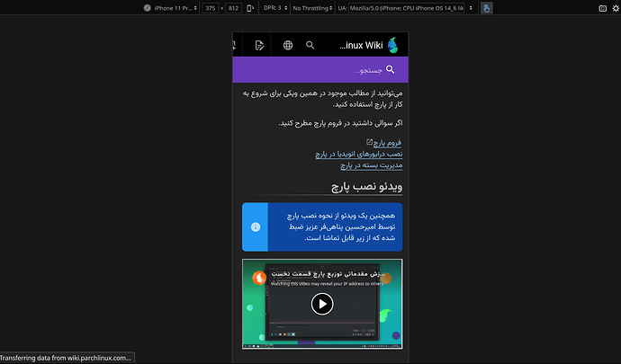This screenshot has height=364, width=621.
Task: Click the info icon in blue notice box
Action: (256, 227)
